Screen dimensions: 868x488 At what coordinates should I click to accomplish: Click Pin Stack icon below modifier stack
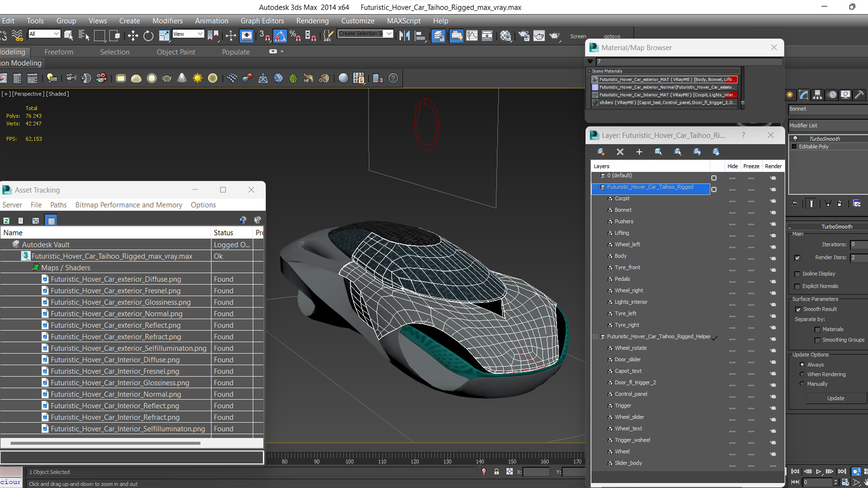(794, 203)
